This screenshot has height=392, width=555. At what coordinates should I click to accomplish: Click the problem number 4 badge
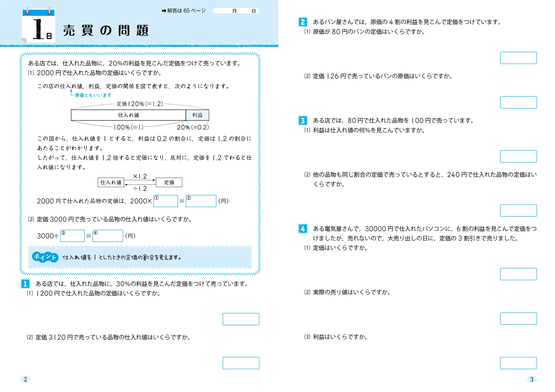click(x=303, y=229)
